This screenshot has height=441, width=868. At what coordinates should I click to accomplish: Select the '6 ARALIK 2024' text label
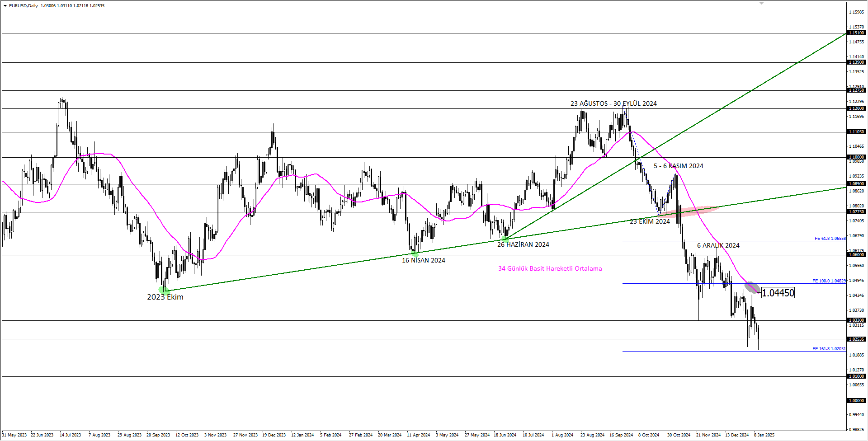(718, 245)
